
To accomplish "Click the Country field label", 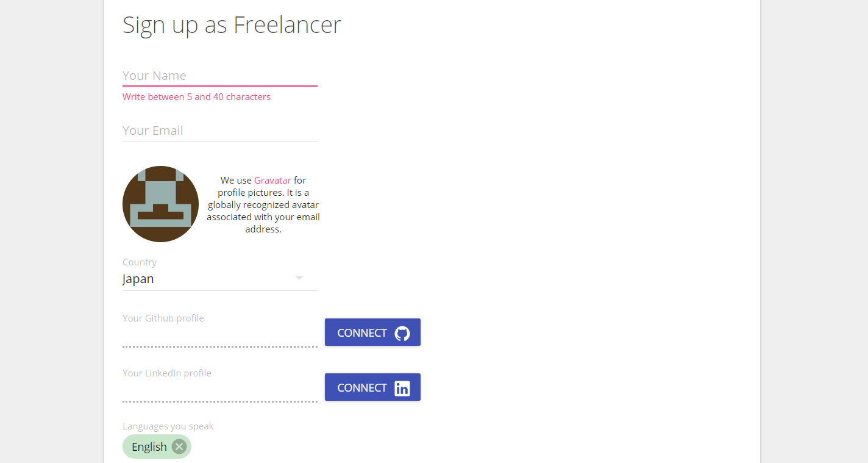I will point(140,262).
